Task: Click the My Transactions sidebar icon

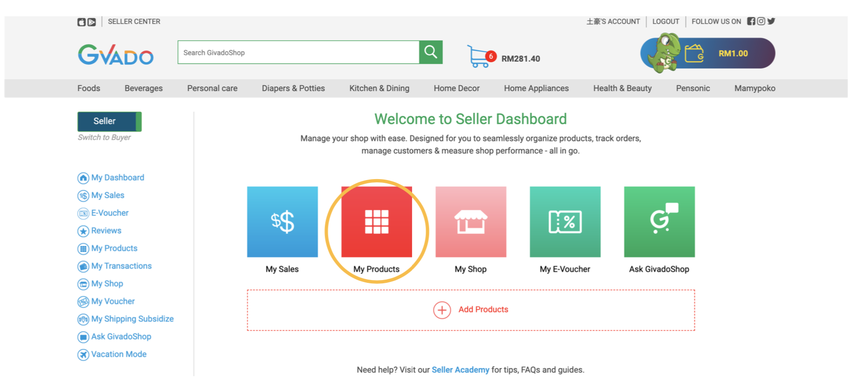Action: (83, 267)
